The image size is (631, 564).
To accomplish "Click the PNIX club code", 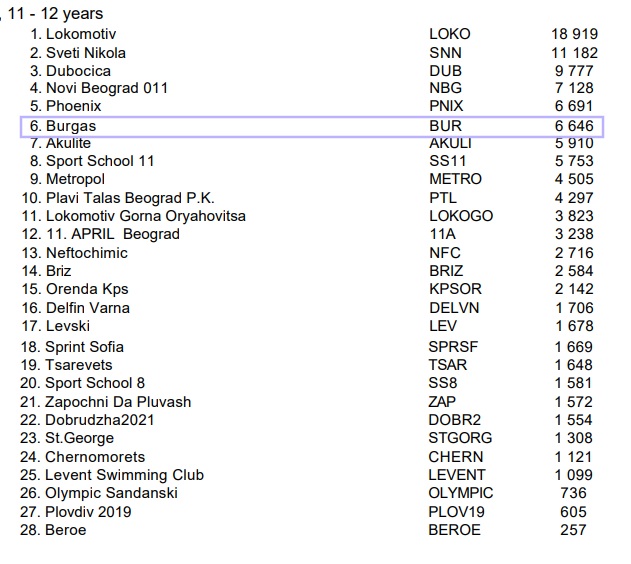I will click(x=447, y=106).
